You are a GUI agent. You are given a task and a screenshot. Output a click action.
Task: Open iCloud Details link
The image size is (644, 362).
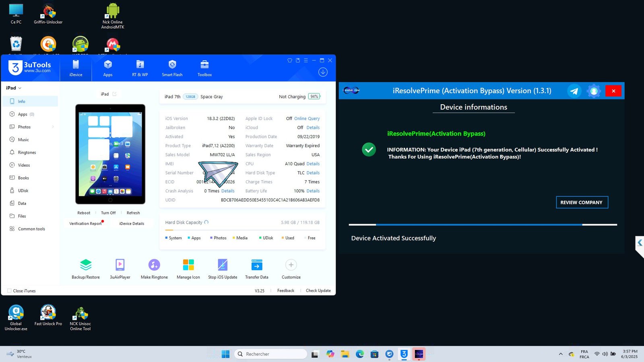[313, 128]
